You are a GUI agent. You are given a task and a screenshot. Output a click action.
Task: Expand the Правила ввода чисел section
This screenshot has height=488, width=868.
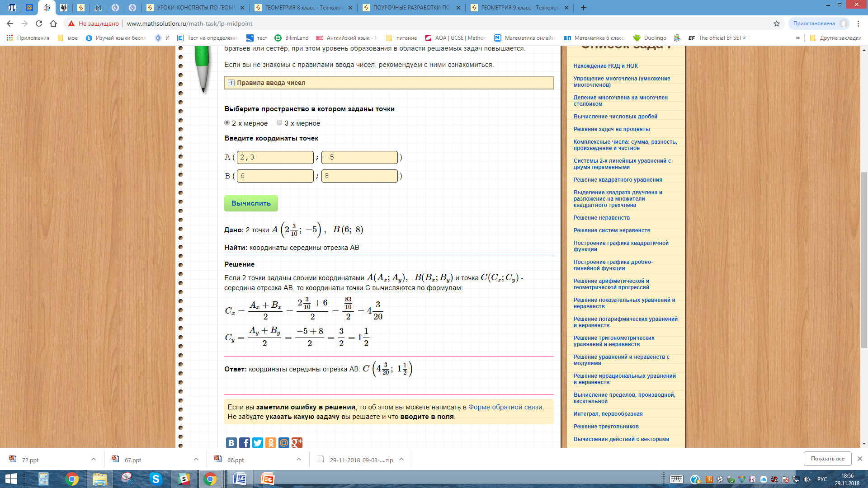231,83
